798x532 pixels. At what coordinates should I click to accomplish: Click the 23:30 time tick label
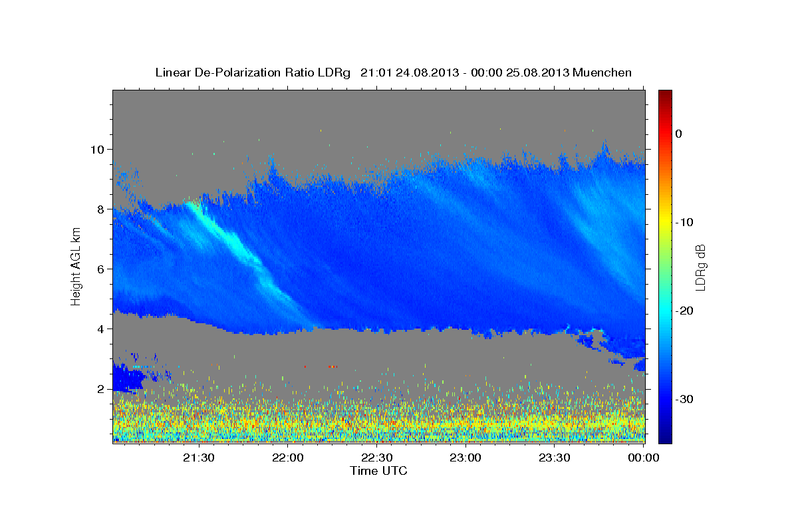click(555, 458)
